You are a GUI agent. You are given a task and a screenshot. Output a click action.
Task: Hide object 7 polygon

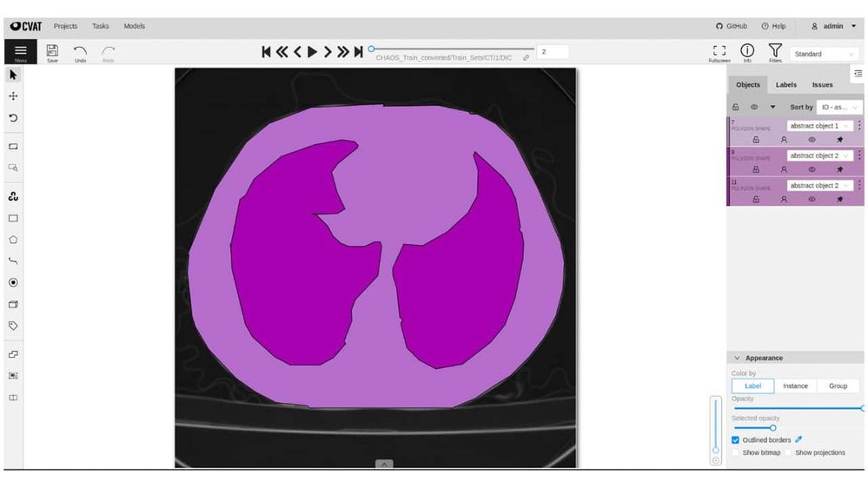coord(812,140)
